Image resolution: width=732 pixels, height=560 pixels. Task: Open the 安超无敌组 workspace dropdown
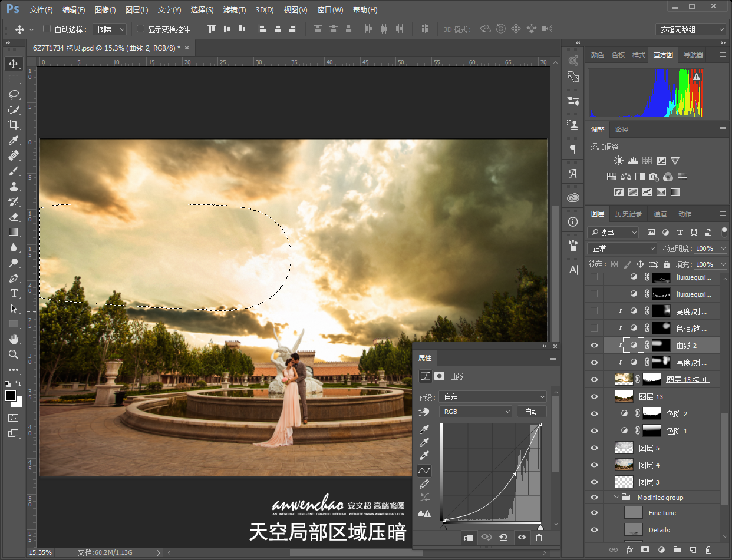pos(691,29)
